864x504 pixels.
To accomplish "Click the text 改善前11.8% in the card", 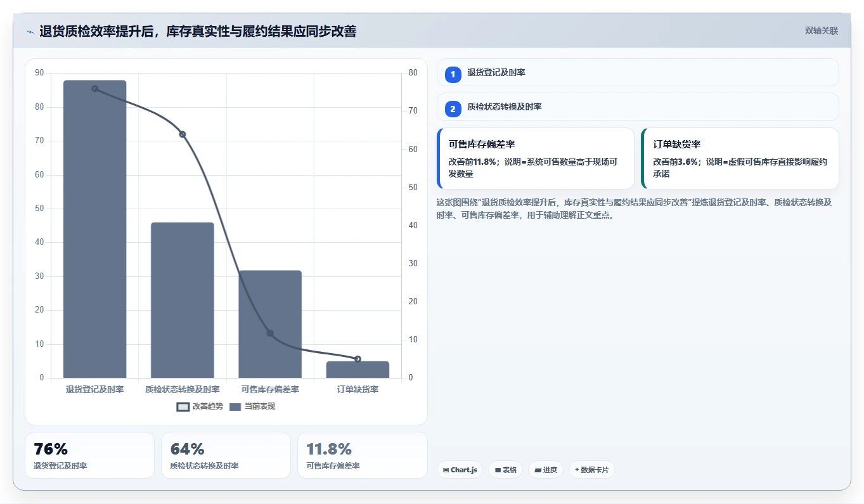I will [472, 162].
